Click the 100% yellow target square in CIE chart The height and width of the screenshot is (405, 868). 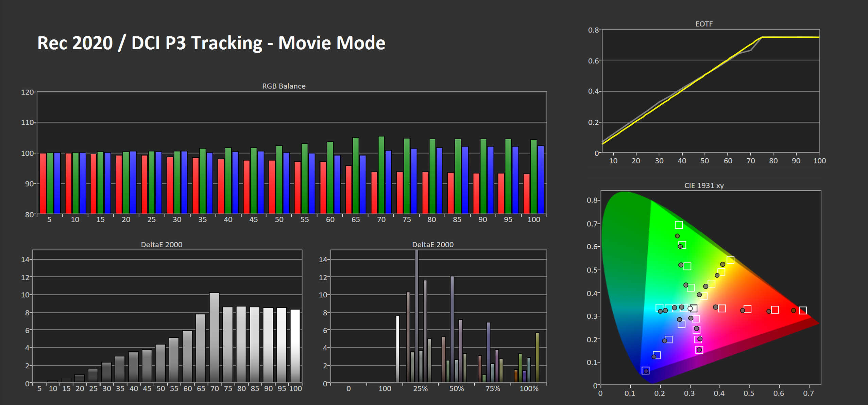[x=730, y=260]
